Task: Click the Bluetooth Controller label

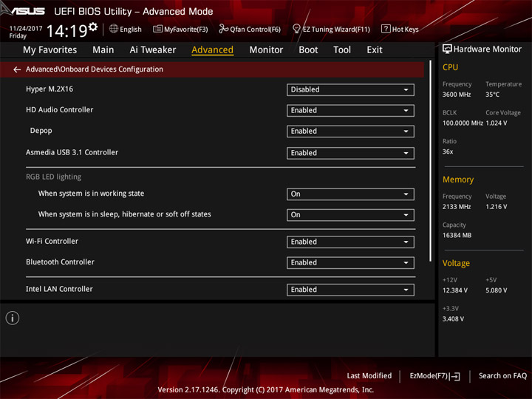Action: click(x=60, y=262)
